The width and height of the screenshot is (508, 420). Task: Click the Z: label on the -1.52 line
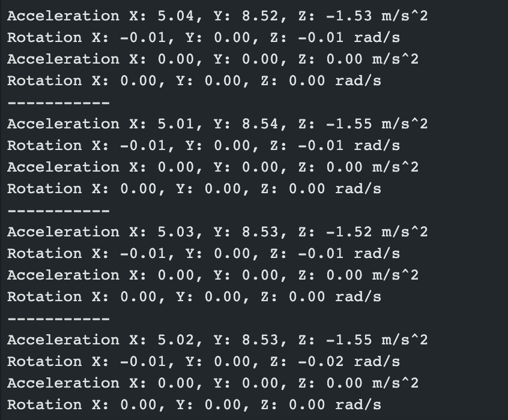(306, 232)
